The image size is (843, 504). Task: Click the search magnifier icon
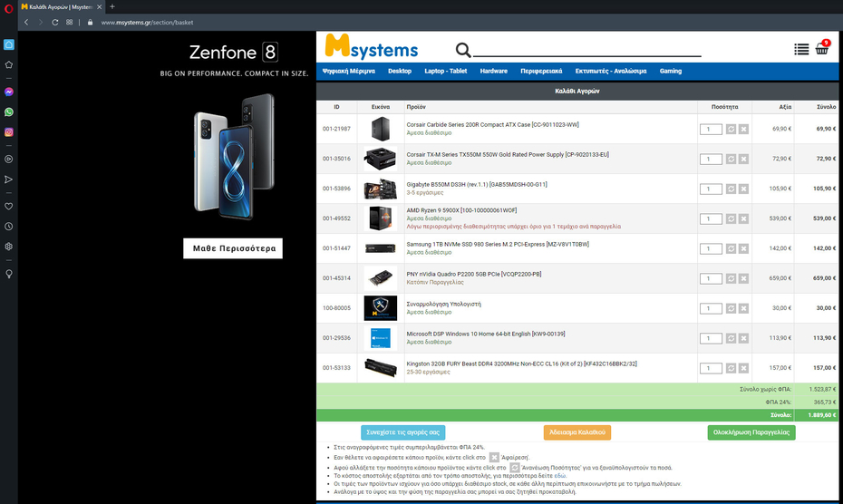463,50
